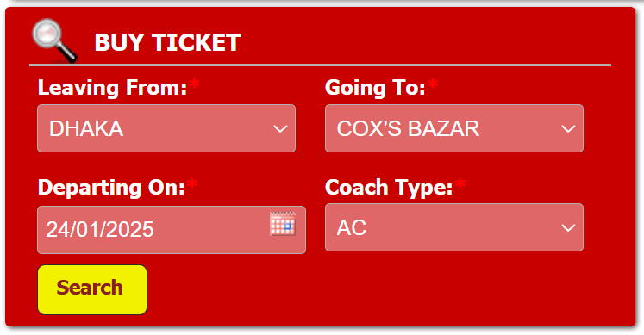Click the red asterisk after Leaving From
The width and height of the screenshot is (644, 335).
coord(194,85)
